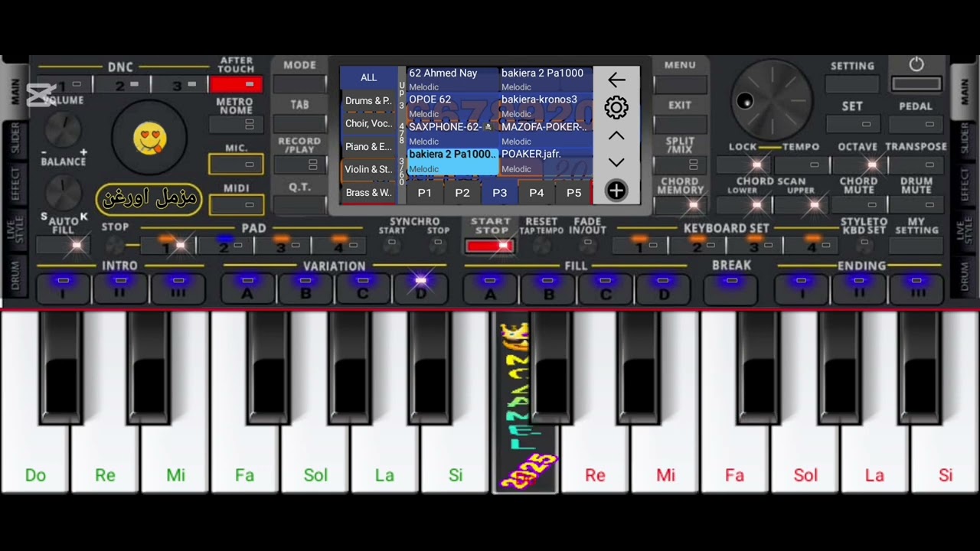Switch to page P4
This screenshot has width=980, height=551.
(x=537, y=193)
